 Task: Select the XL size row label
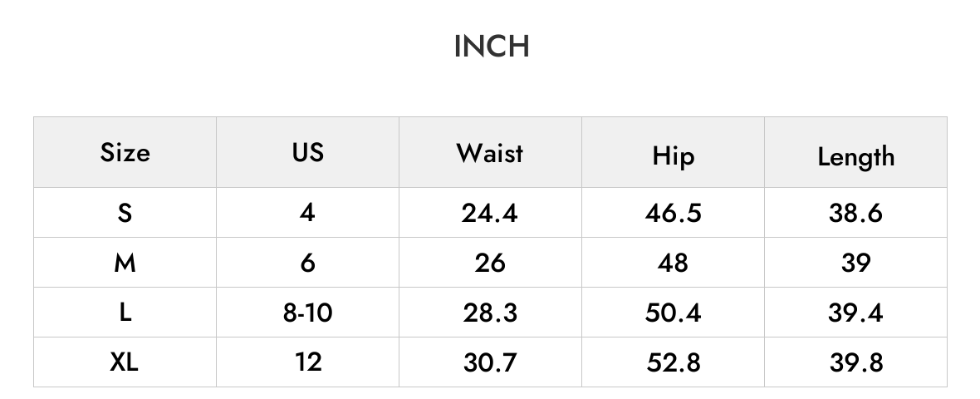pyautogui.click(x=125, y=362)
